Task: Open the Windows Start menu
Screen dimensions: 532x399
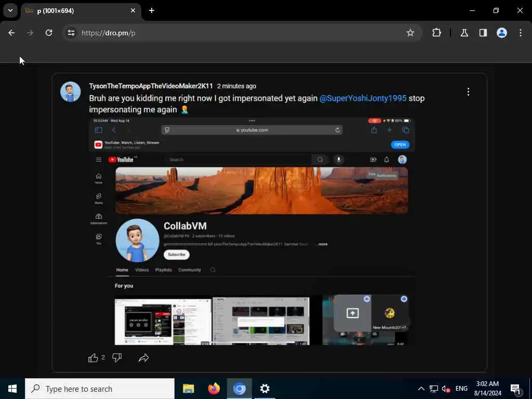Action: [12, 389]
